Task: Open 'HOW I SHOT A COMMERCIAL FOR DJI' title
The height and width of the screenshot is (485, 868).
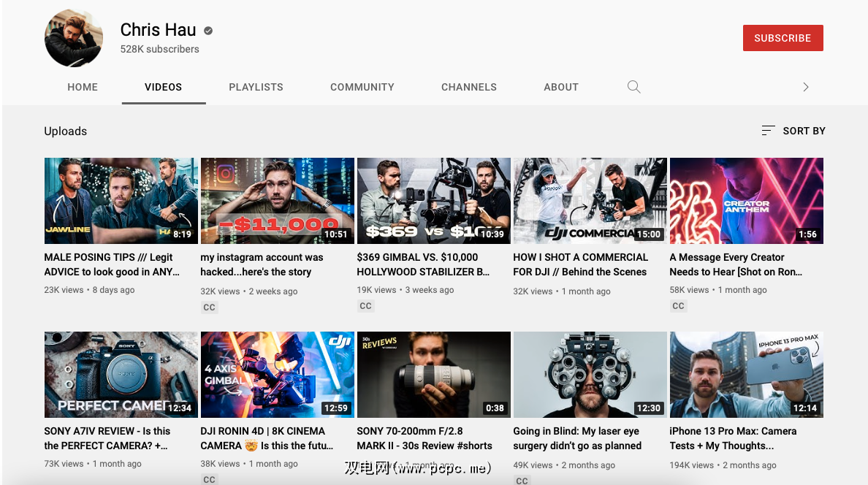Action: point(580,264)
